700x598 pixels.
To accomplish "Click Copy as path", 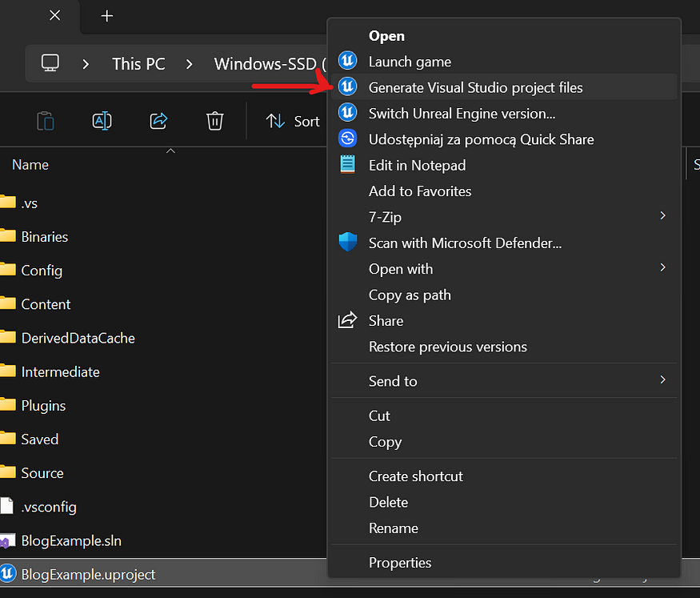I will 410,295.
